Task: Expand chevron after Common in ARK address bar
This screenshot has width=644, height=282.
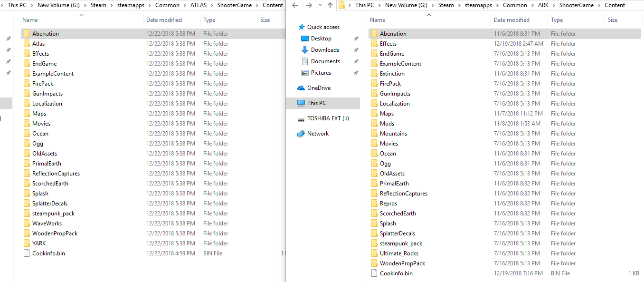Action: click(532, 5)
